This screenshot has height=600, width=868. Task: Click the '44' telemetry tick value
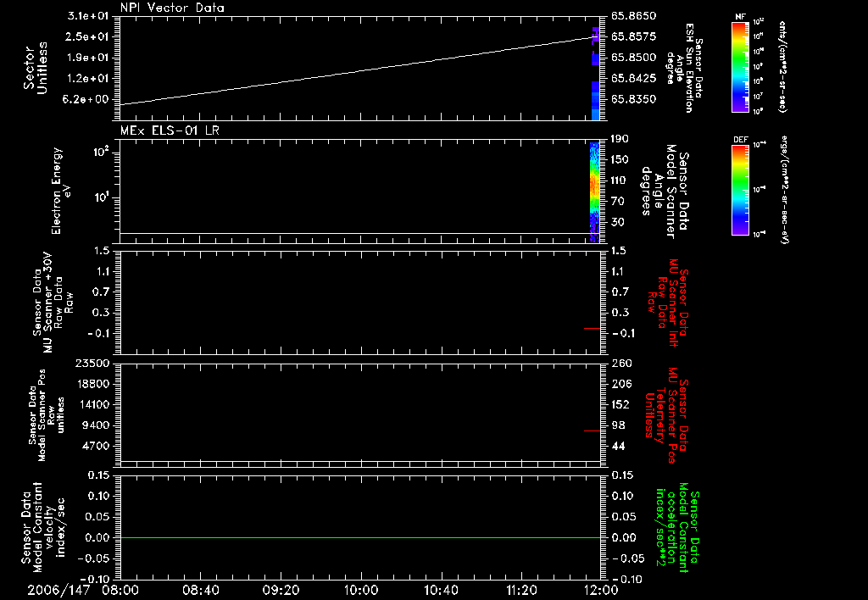click(x=618, y=446)
